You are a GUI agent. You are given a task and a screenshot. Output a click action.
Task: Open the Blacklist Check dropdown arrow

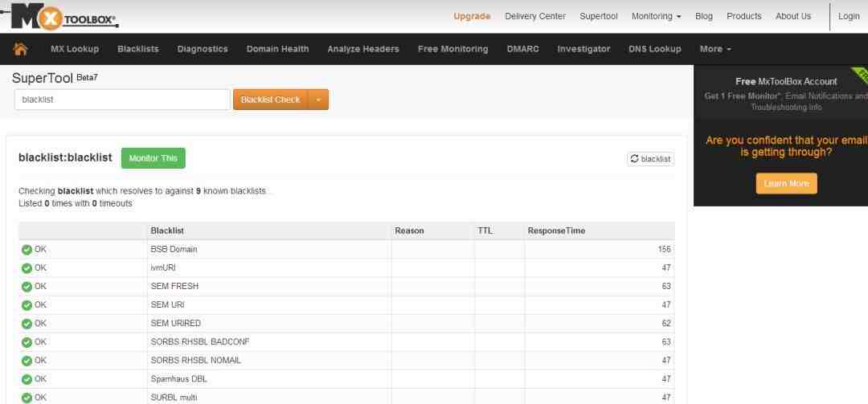click(318, 100)
